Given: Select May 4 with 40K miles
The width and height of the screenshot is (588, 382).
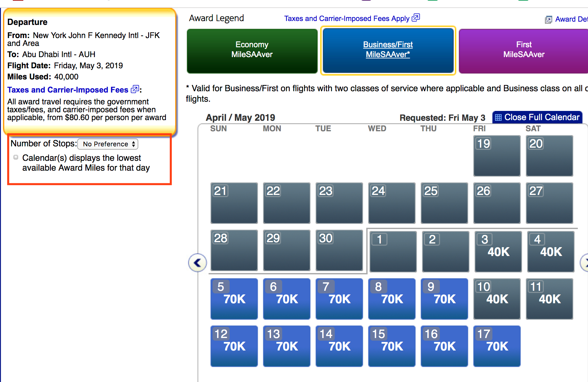Looking at the screenshot, I should (x=551, y=252).
